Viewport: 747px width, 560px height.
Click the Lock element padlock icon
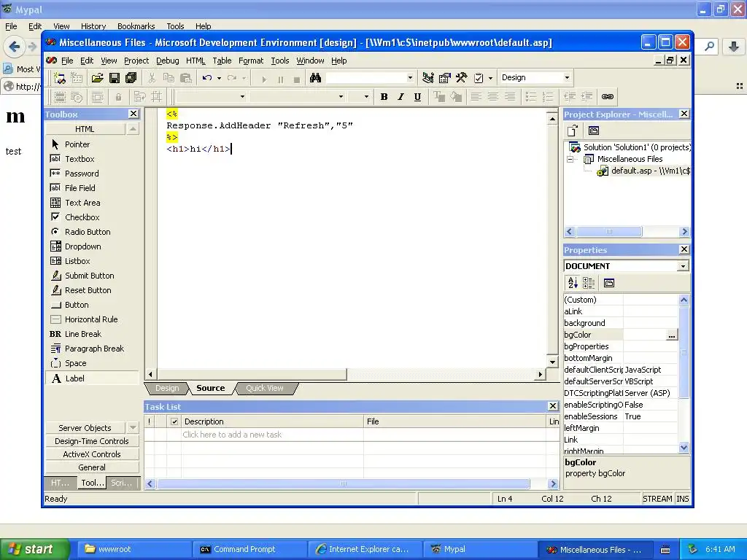pos(118,97)
